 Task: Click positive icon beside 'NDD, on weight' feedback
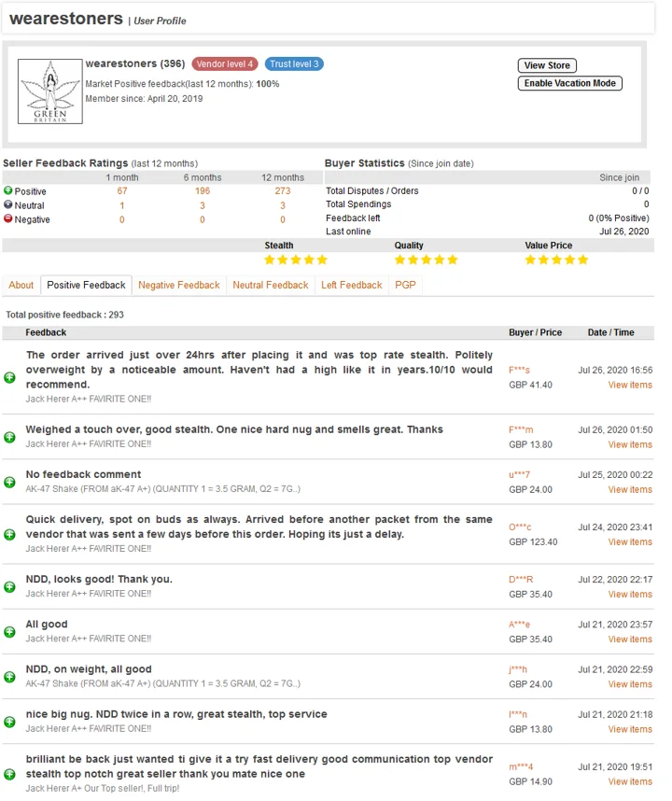pyautogui.click(x=9, y=677)
